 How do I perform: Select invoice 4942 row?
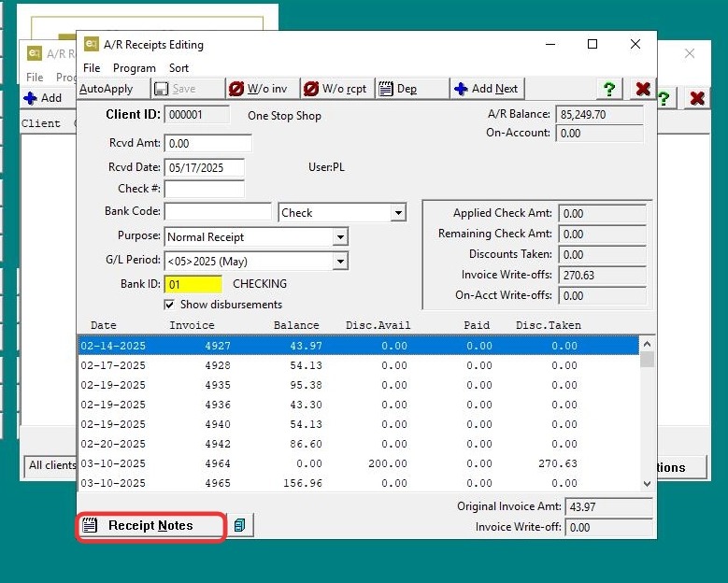coord(359,444)
